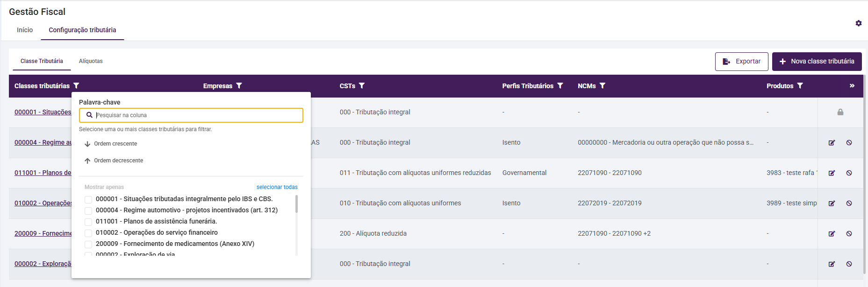Viewport: 868px width, 287px height.
Task: Open the settings gear icon
Action: (859, 23)
